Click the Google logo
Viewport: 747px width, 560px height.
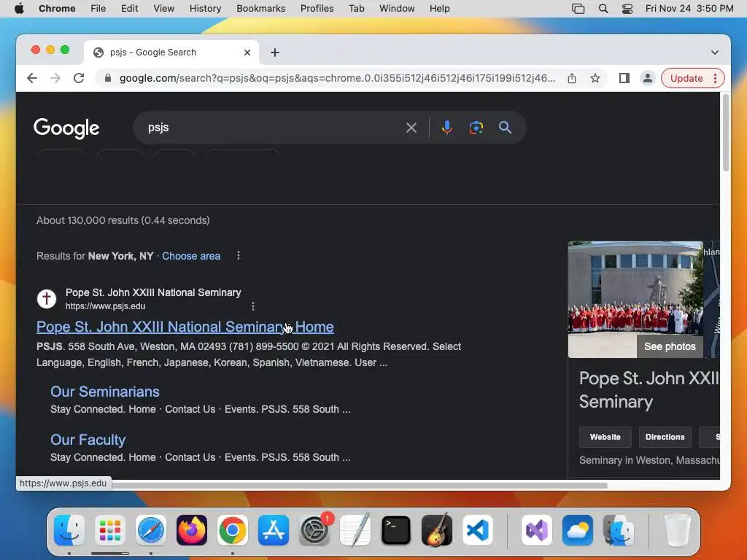(66, 128)
